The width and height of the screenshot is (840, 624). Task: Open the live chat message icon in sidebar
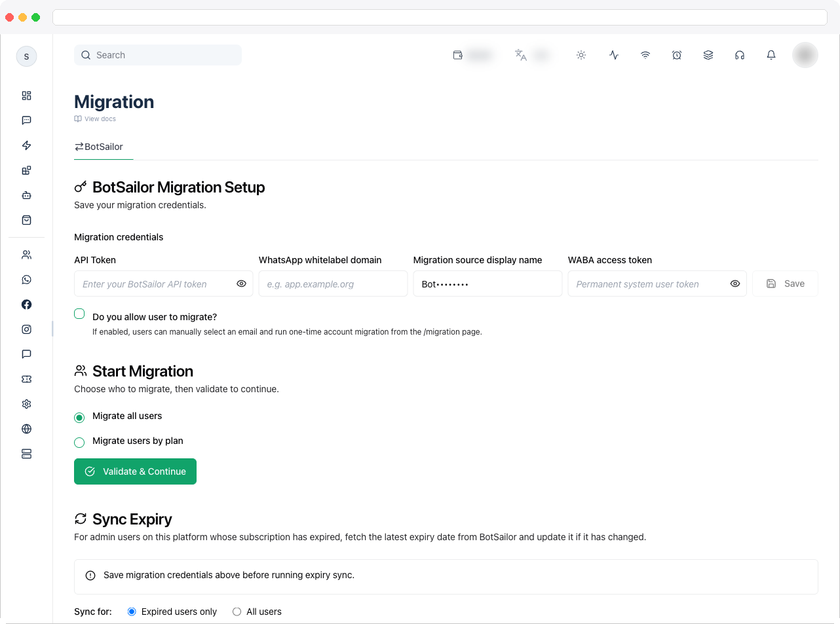[26, 120]
